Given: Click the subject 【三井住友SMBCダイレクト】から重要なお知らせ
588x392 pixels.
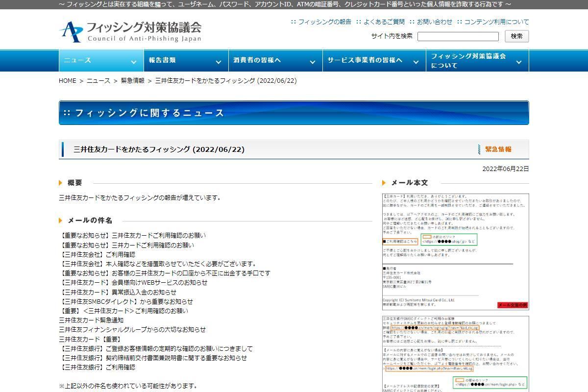Looking at the screenshot, I should tap(126, 301).
